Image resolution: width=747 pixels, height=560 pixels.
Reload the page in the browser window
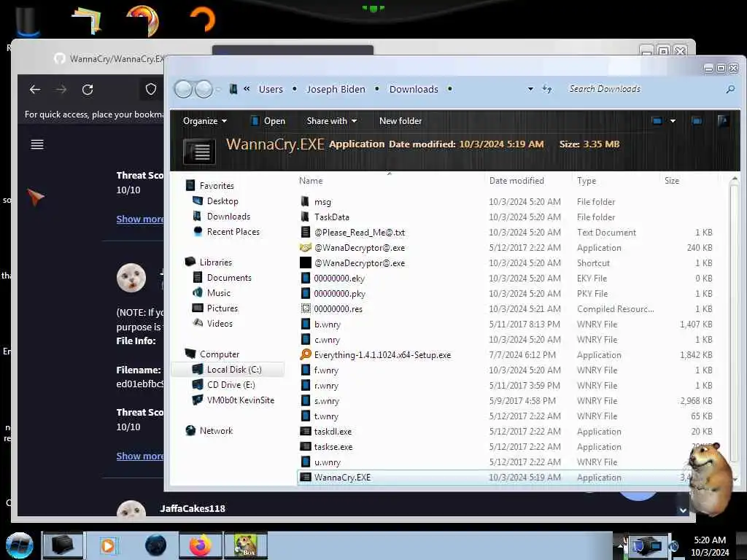[88, 90]
